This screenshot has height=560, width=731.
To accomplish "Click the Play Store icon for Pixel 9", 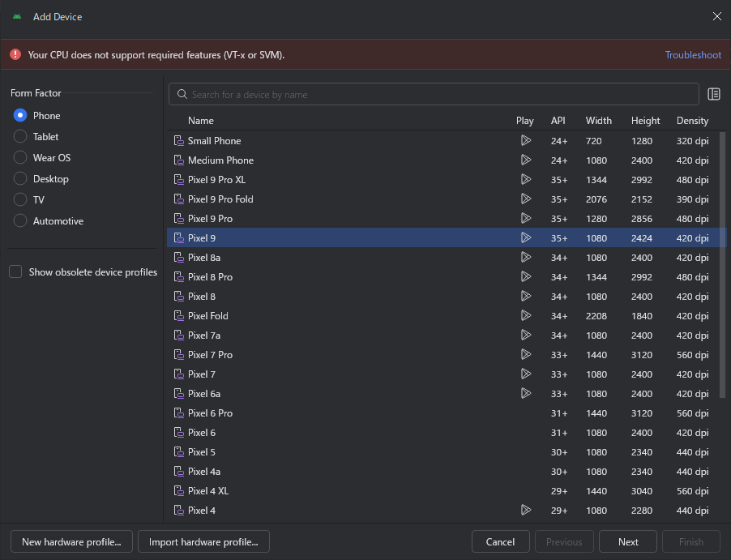I will coord(526,237).
